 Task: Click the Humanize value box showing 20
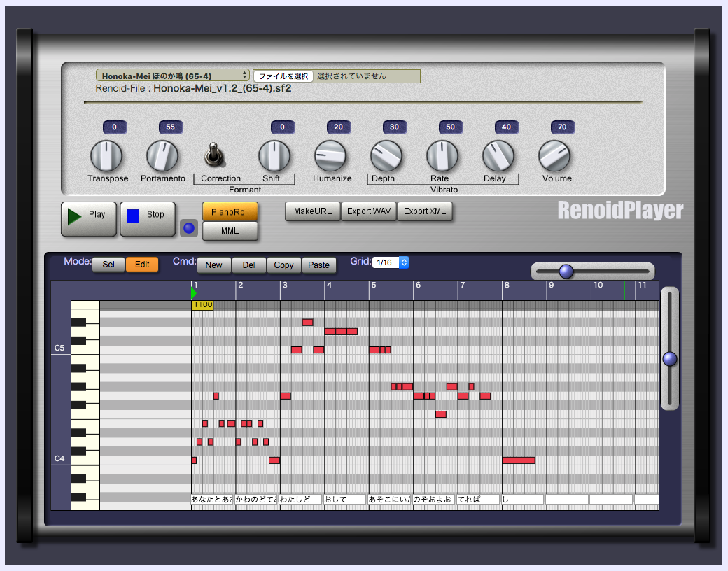click(339, 127)
